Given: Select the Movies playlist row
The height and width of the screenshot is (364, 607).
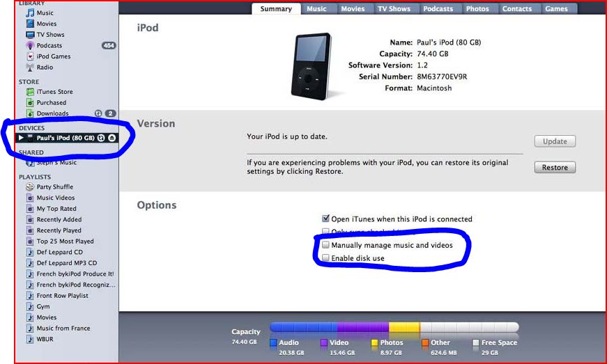Looking at the screenshot, I should [x=67, y=317].
